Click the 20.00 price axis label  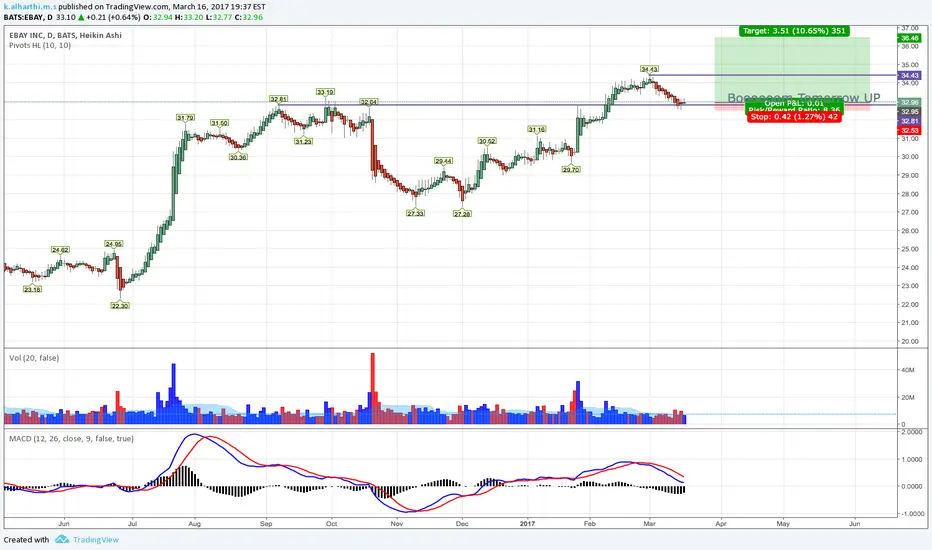(910, 341)
